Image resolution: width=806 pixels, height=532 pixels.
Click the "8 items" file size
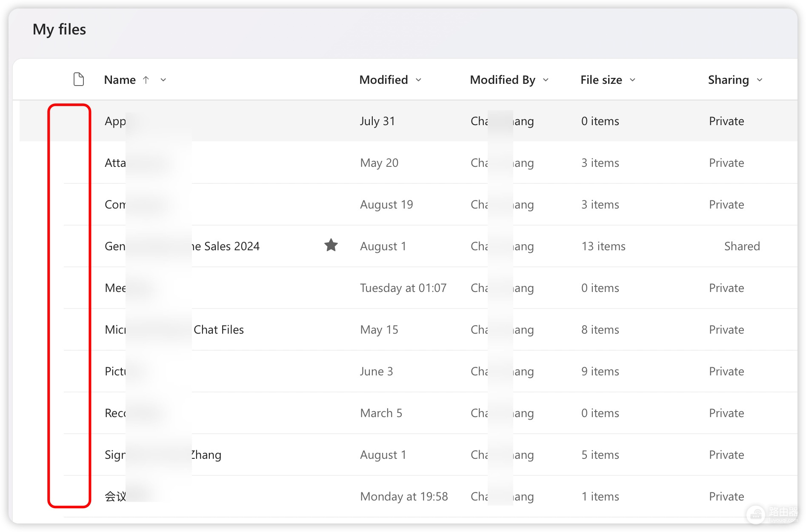tap(600, 330)
